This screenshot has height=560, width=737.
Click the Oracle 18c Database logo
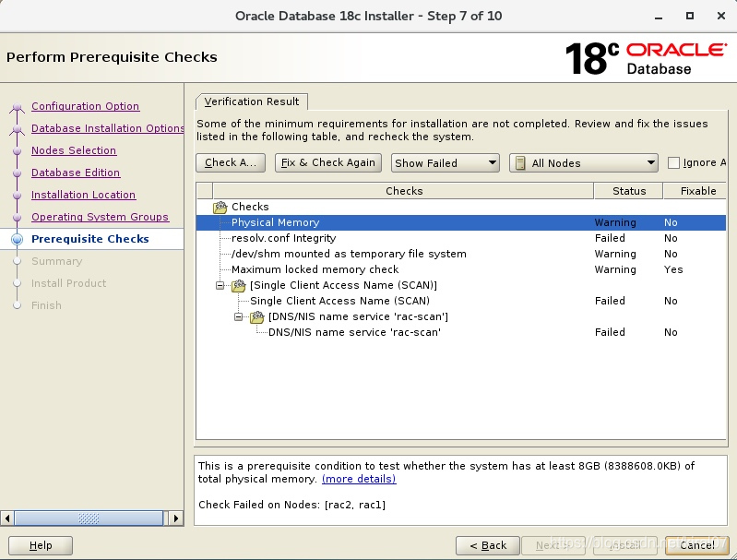[x=646, y=58]
